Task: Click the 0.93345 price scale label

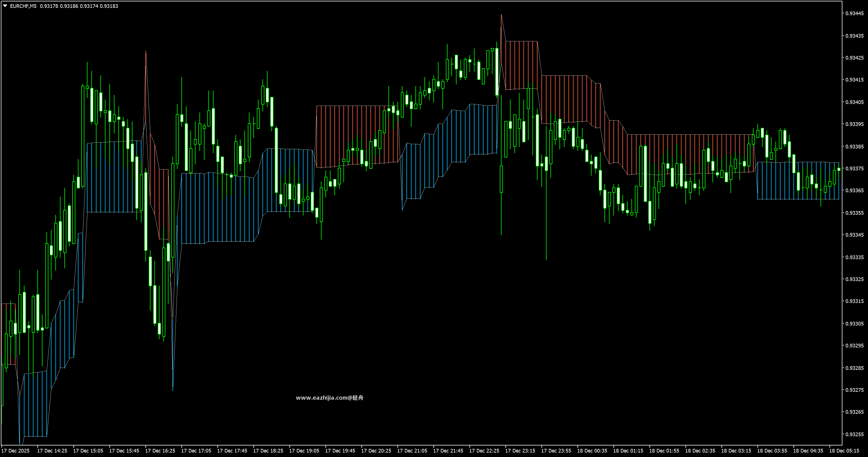Action: [854, 235]
